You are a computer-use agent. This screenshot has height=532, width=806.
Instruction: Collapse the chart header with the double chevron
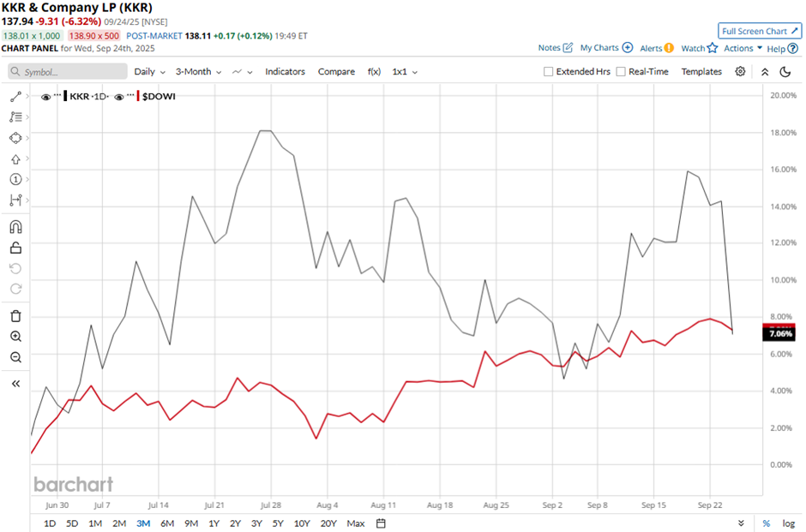[765, 72]
